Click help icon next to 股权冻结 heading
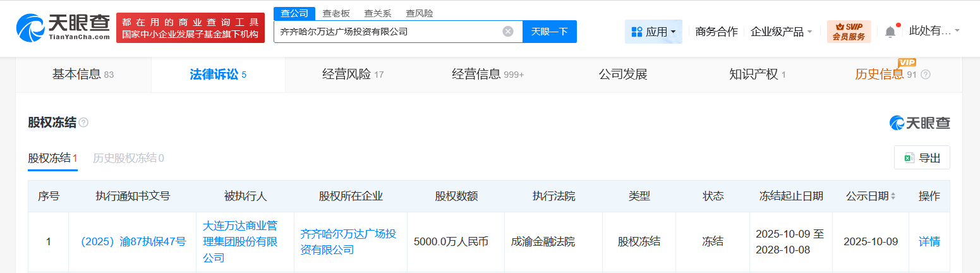This screenshot has height=273, width=980. [x=84, y=123]
